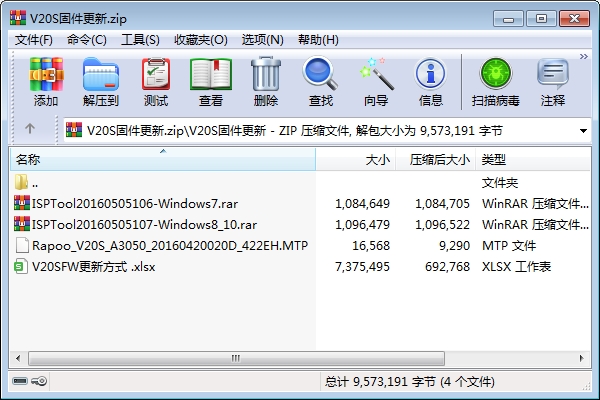Click packed size 1,096,522
The width and height of the screenshot is (600, 400).
442,225
